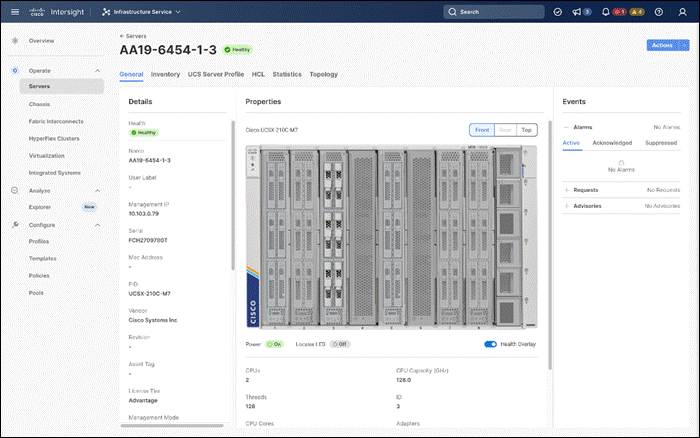
Task: Select the Rear chassis view
Action: pyautogui.click(x=505, y=130)
